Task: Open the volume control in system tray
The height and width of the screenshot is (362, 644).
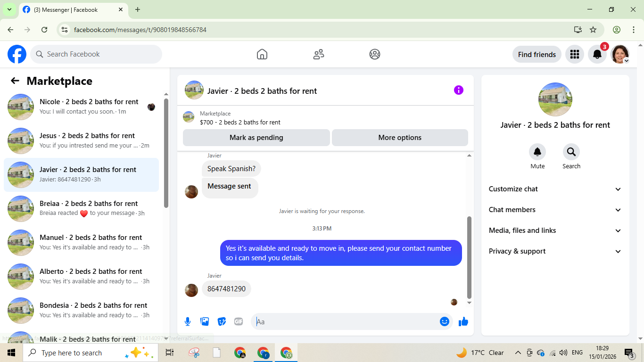Action: [x=563, y=353]
